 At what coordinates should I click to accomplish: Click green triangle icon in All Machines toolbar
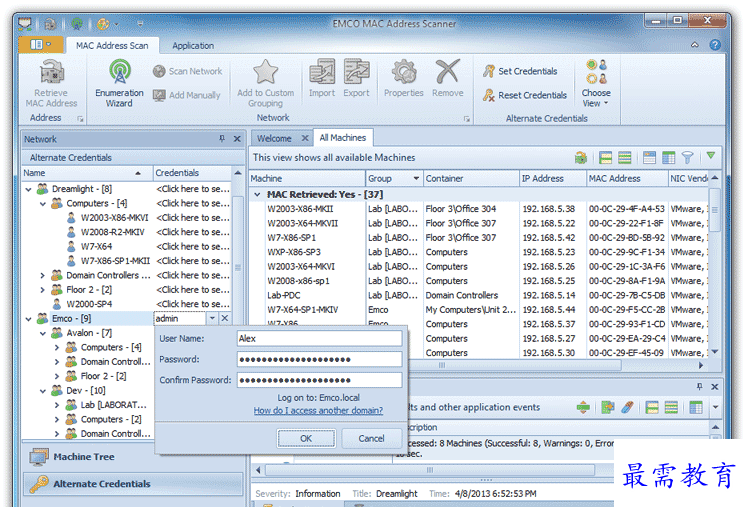tap(710, 156)
